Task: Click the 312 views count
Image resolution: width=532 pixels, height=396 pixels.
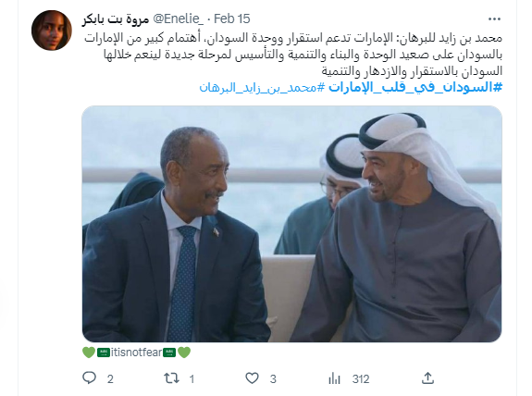Action: (361, 379)
